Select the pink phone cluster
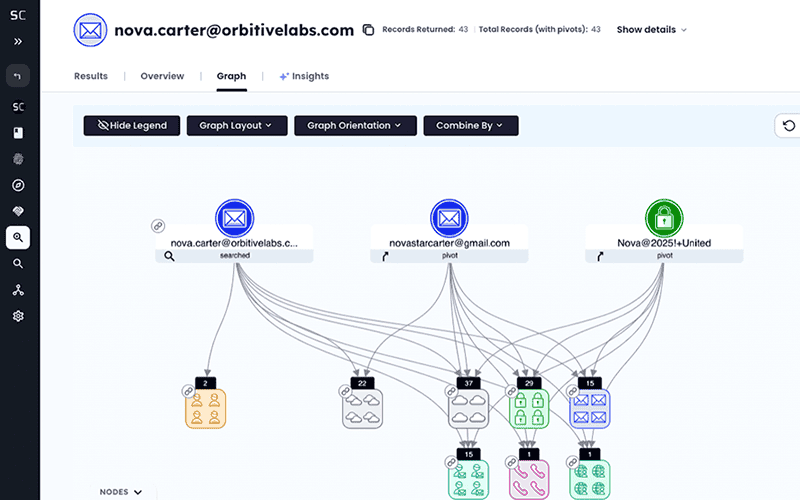The width and height of the screenshot is (800, 500). 529,479
